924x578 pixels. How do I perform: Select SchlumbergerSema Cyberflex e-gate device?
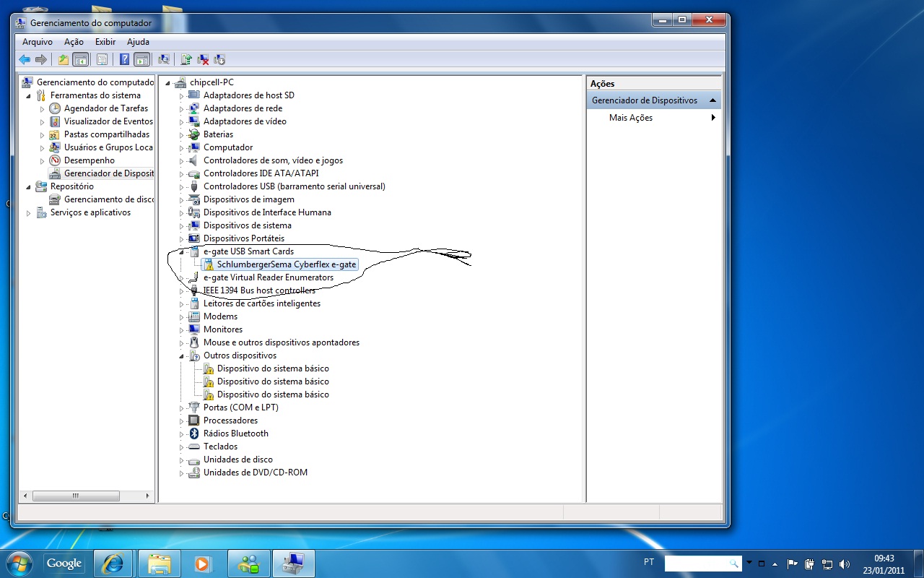point(286,264)
